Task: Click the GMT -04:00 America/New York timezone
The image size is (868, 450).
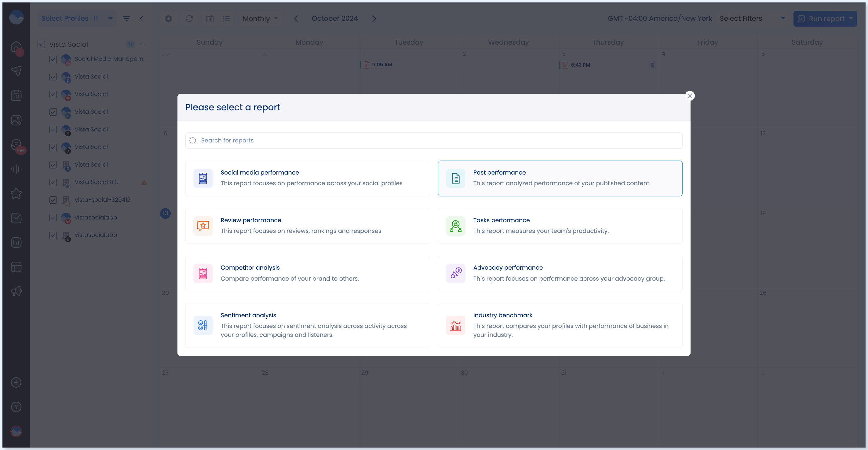Action: [659, 19]
